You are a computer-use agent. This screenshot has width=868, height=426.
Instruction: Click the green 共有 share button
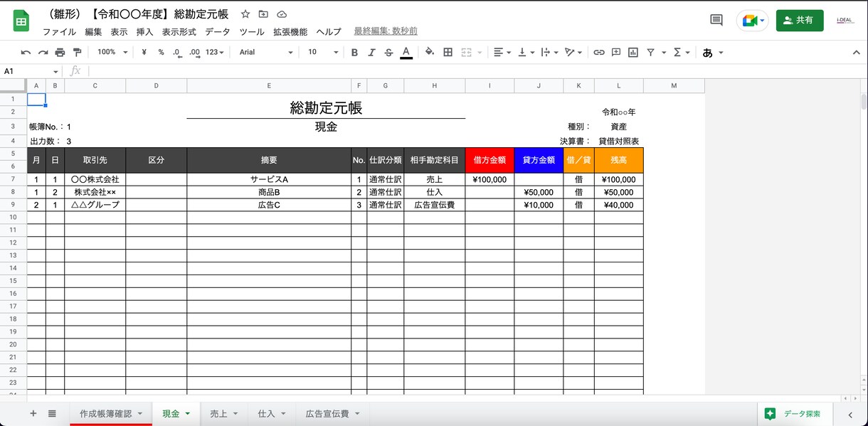pyautogui.click(x=800, y=21)
